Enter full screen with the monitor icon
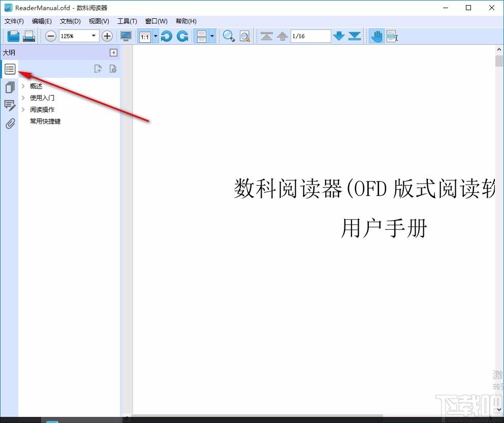The height and width of the screenshot is (423, 504). tap(125, 36)
